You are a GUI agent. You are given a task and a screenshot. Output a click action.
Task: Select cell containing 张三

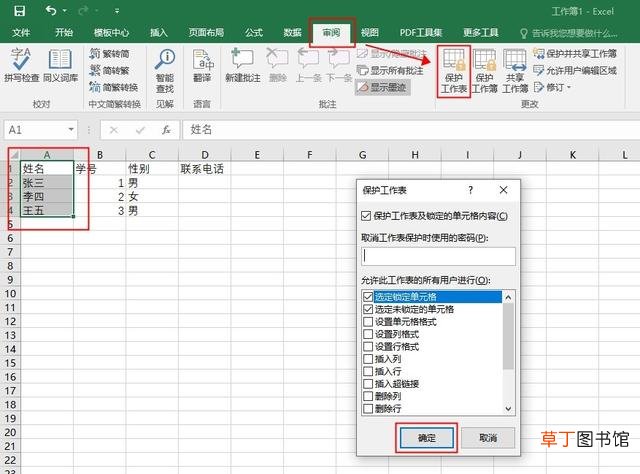pos(47,182)
